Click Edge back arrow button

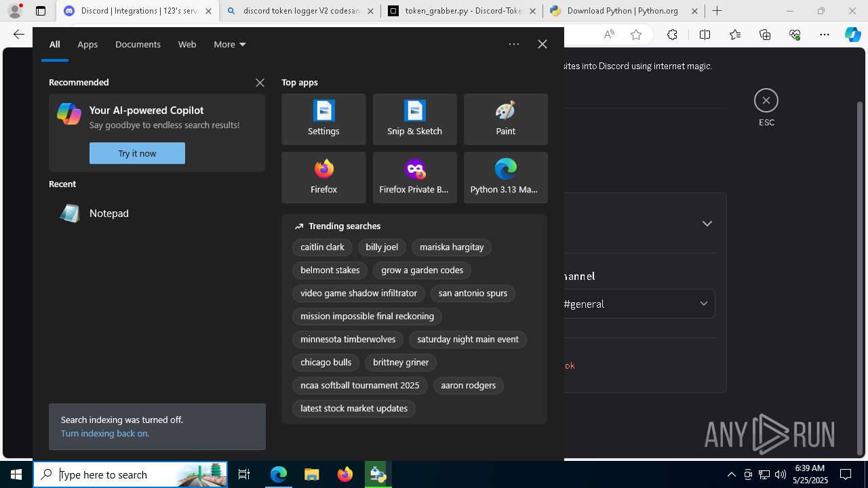(x=19, y=35)
